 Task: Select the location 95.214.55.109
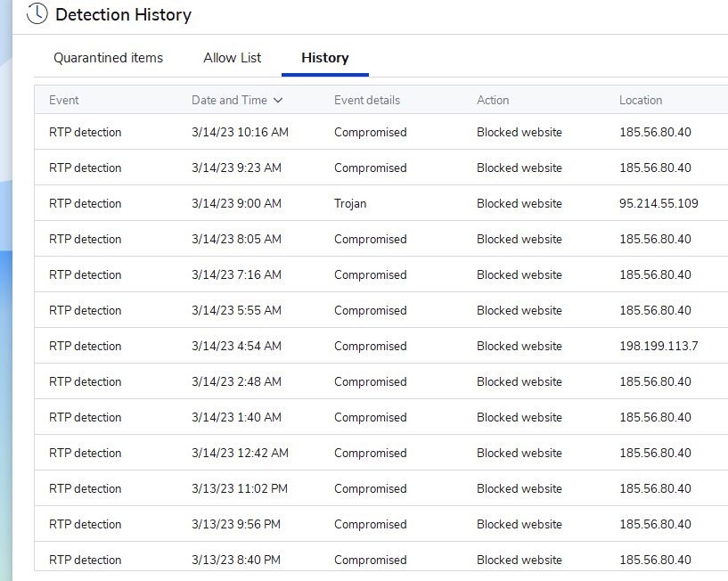pyautogui.click(x=658, y=203)
